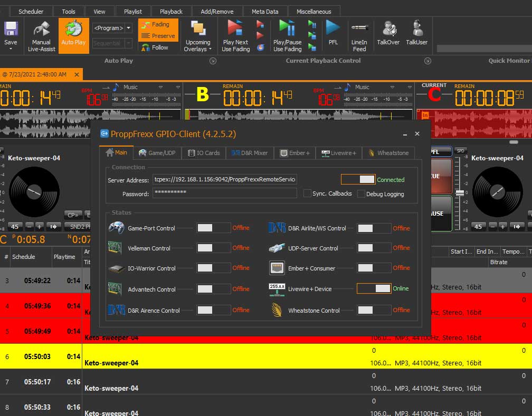Open the LineIn Feed icon
Viewport: 532px width, 416px height.
359,28
